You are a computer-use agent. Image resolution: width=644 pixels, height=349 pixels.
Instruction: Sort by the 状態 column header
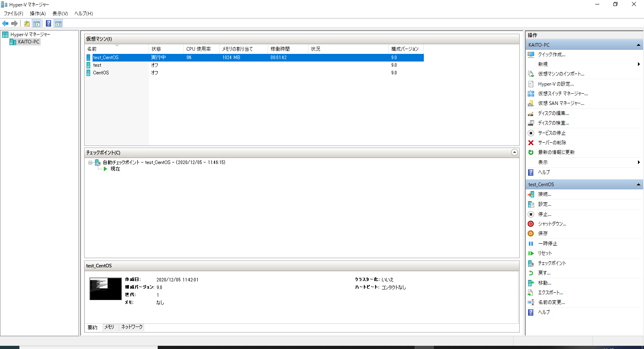[166, 49]
